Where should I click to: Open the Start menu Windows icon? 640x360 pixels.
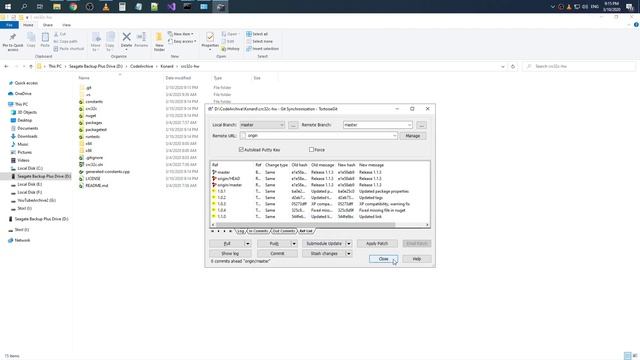click(7, 7)
